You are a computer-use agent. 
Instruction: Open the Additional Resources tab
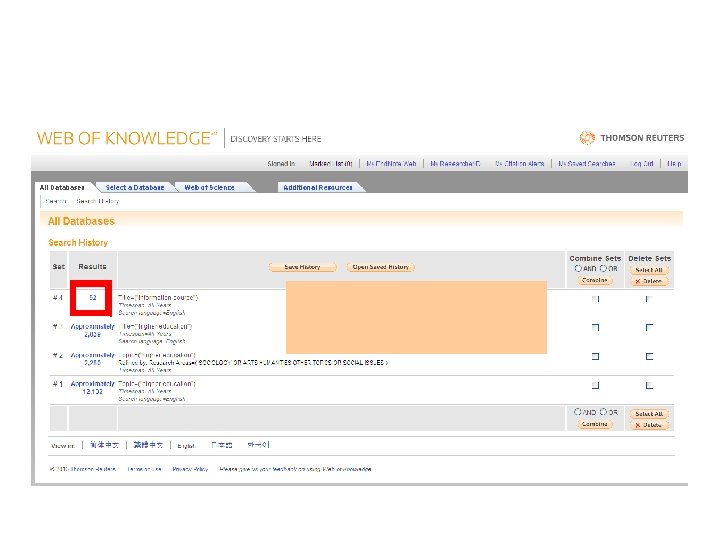318,187
